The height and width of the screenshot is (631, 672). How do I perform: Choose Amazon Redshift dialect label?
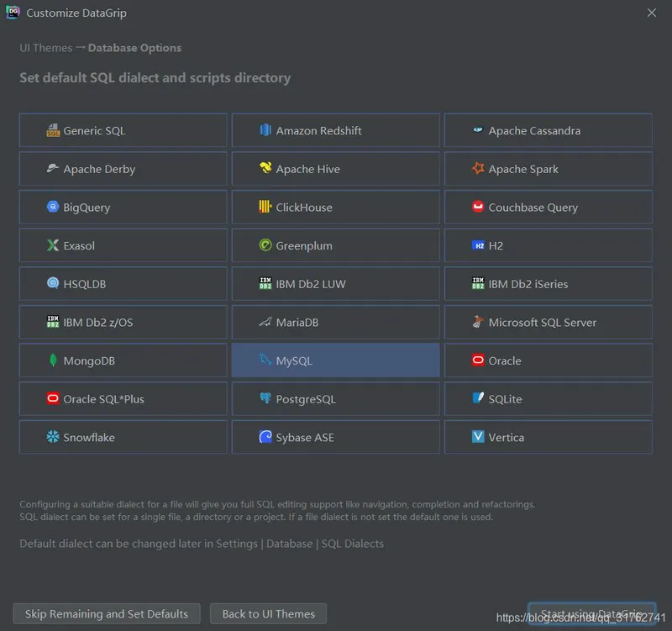(x=318, y=131)
